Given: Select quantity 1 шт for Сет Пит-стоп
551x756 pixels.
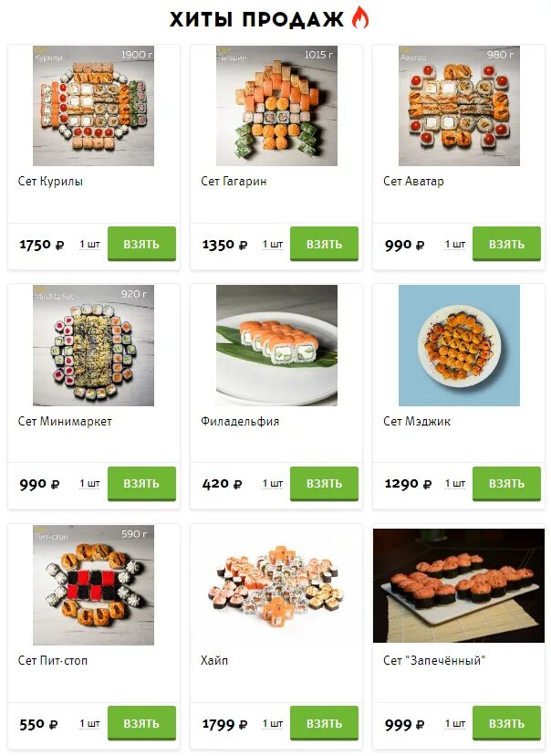Looking at the screenshot, I should click(89, 724).
